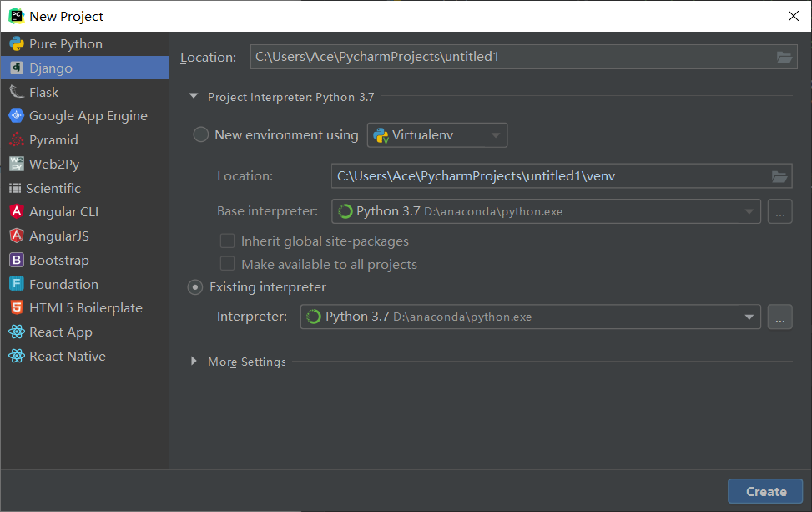The width and height of the screenshot is (812, 512).
Task: Select Pure Python project type
Action: (x=85, y=44)
